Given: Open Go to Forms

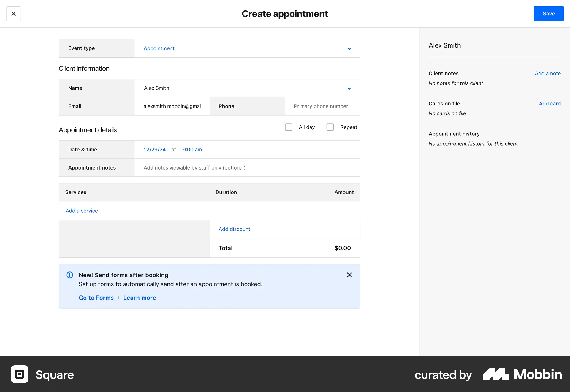Looking at the screenshot, I should tap(96, 298).
